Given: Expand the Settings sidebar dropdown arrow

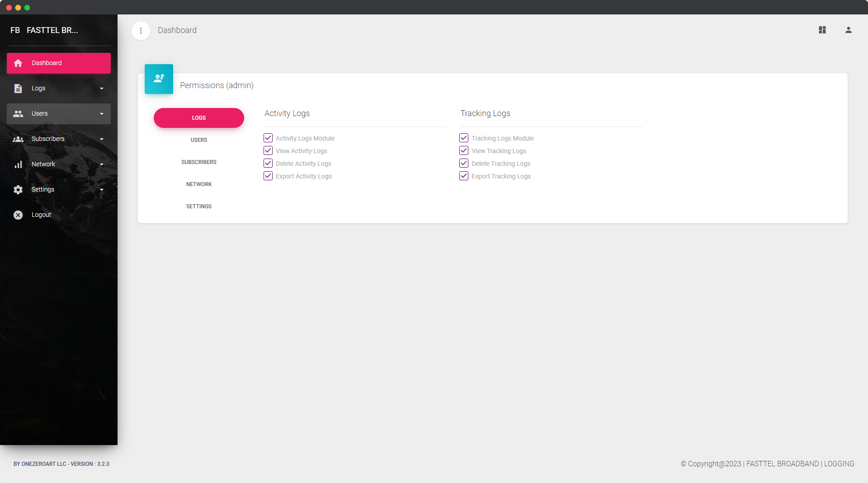Looking at the screenshot, I should click(102, 190).
